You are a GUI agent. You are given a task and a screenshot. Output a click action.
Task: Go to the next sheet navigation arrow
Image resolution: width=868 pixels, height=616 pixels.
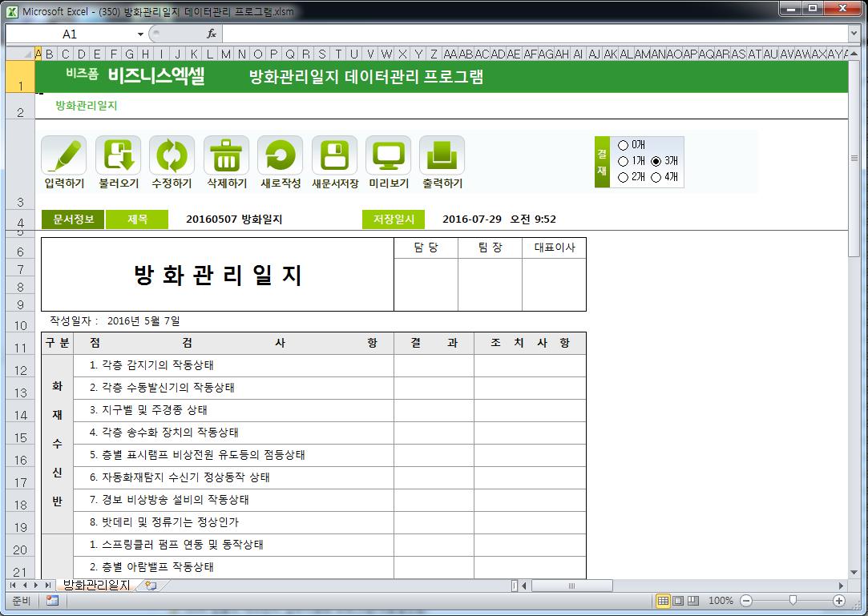[36, 585]
